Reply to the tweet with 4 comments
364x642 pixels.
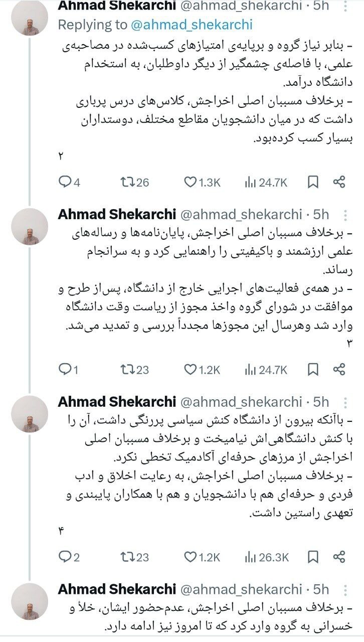tap(65, 183)
